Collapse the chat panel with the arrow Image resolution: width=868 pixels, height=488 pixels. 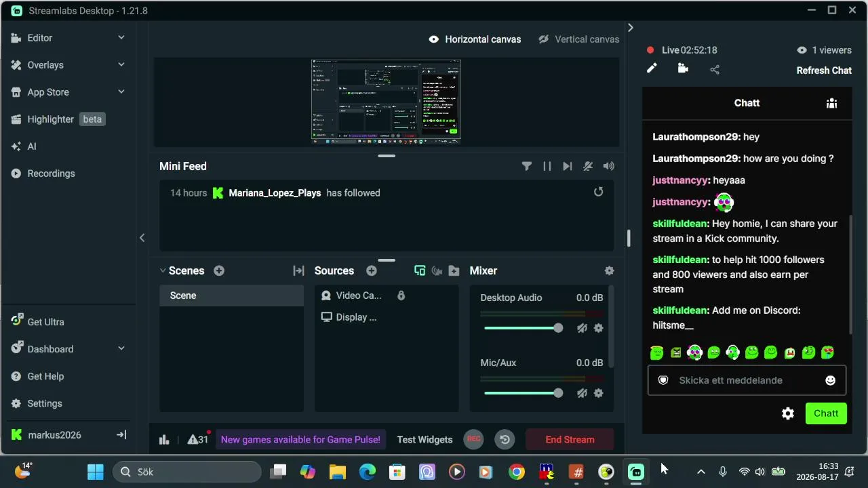(x=630, y=28)
